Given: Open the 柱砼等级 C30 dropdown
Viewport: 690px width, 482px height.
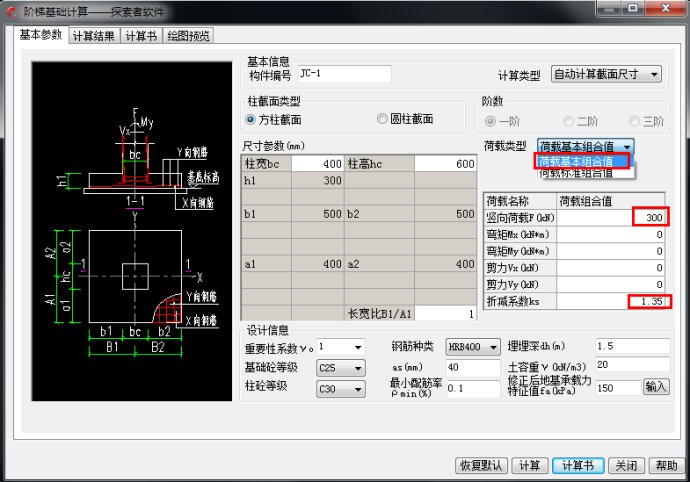Looking at the screenshot, I should [x=341, y=389].
